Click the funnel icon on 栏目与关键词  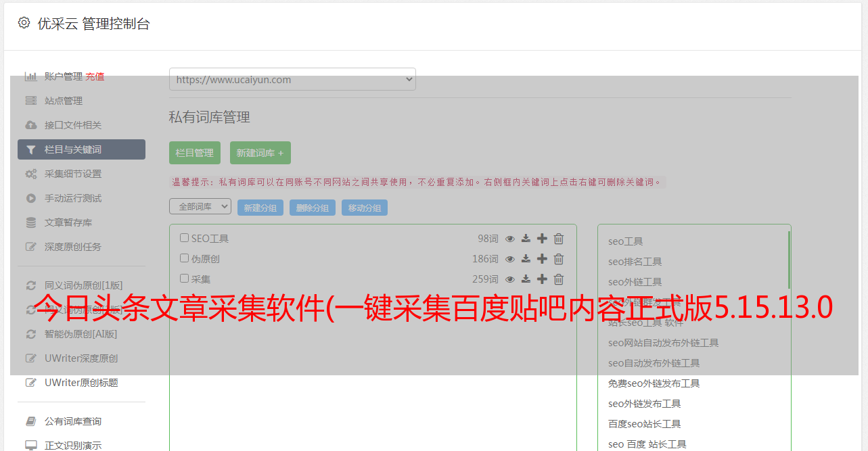(31, 149)
